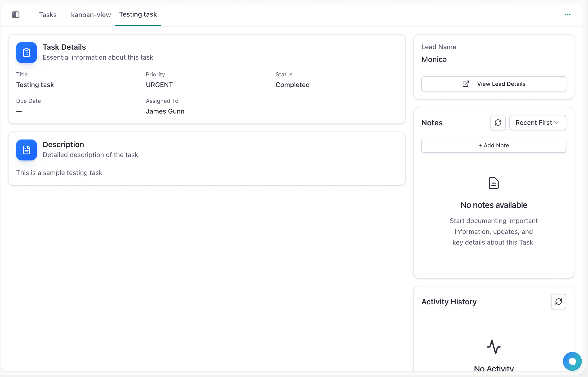
Task: Click the Notes heading
Action: click(432, 123)
